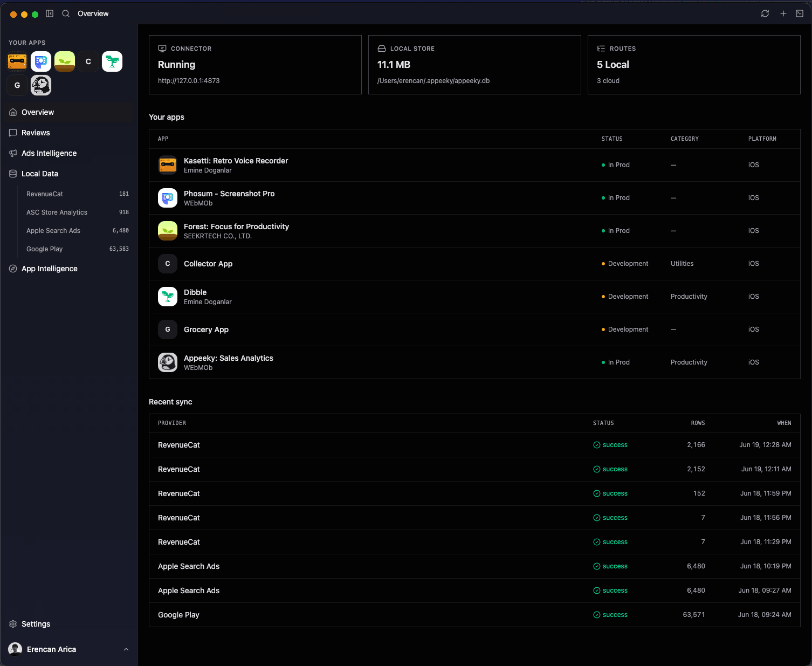Screen dimensions: 812x666
Task: Open Forest: Focus for Productivity row
Action: (x=474, y=231)
